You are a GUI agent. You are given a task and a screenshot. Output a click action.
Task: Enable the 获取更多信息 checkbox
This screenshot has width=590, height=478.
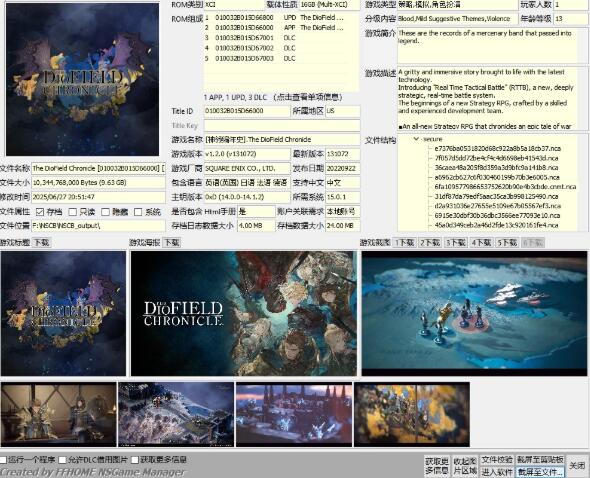(135, 460)
